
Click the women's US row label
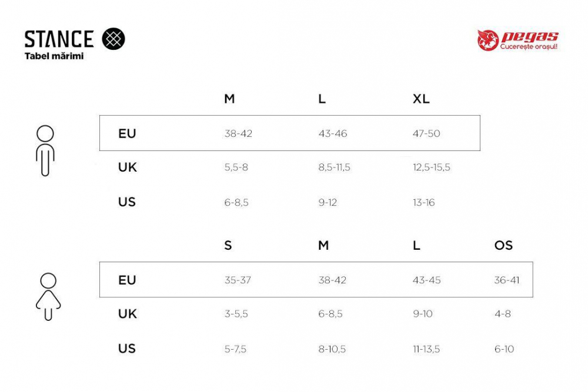click(x=127, y=349)
